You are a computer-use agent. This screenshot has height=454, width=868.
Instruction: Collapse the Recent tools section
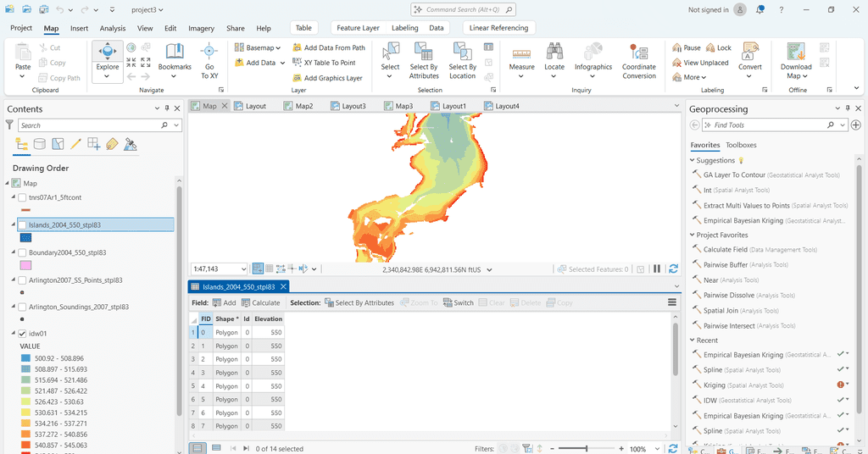pos(692,340)
